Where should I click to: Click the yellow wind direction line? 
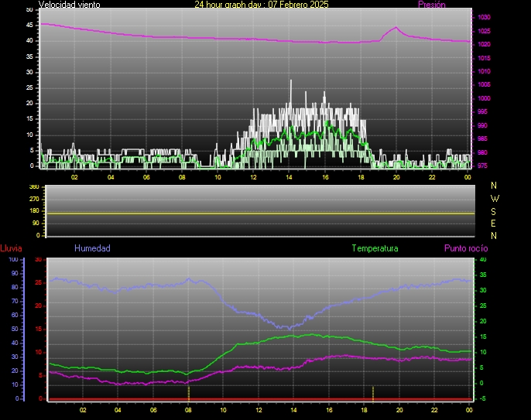click(260, 213)
